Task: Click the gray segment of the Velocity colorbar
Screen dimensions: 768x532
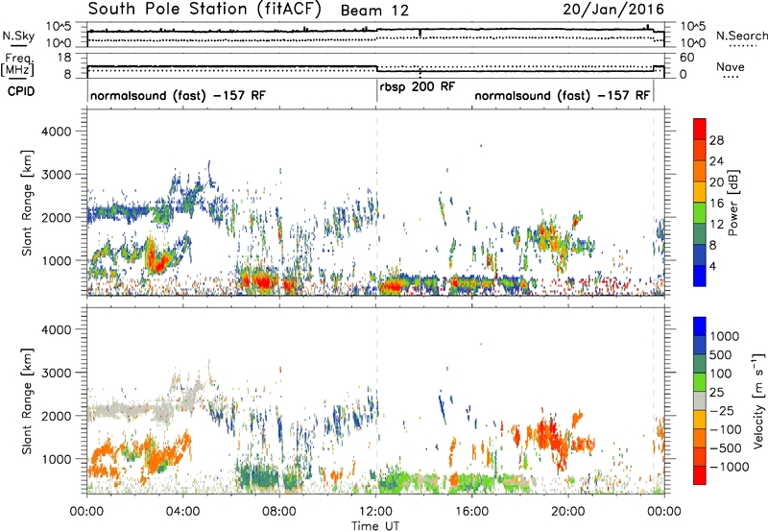Action: coord(700,400)
